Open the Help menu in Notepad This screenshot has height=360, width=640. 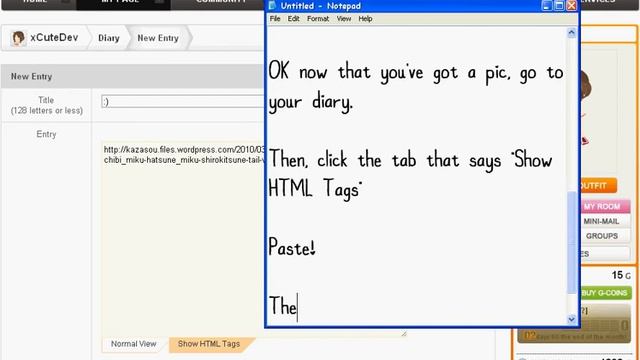click(365, 19)
